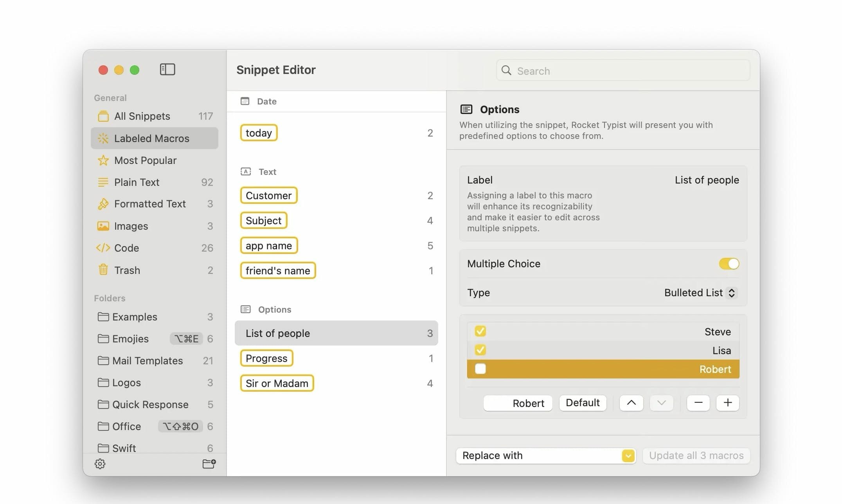Toggle the sidebar visibility icon
Viewport: 842px width, 504px height.
pos(167,70)
